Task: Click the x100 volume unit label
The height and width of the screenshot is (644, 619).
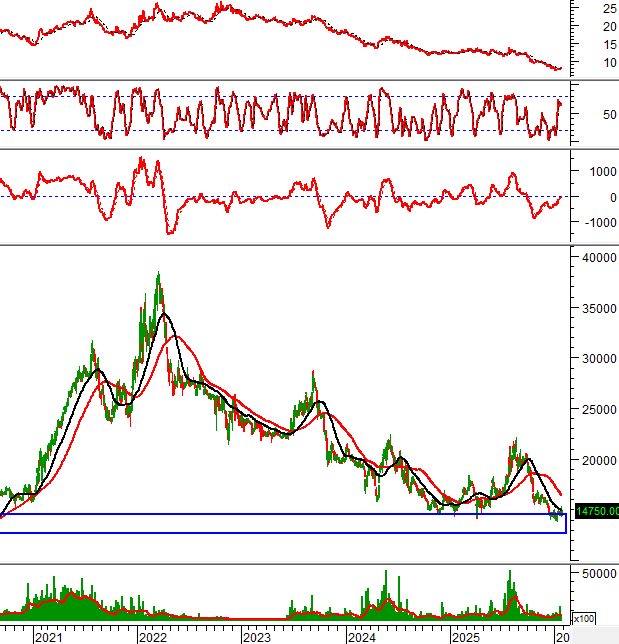Action: click(586, 618)
